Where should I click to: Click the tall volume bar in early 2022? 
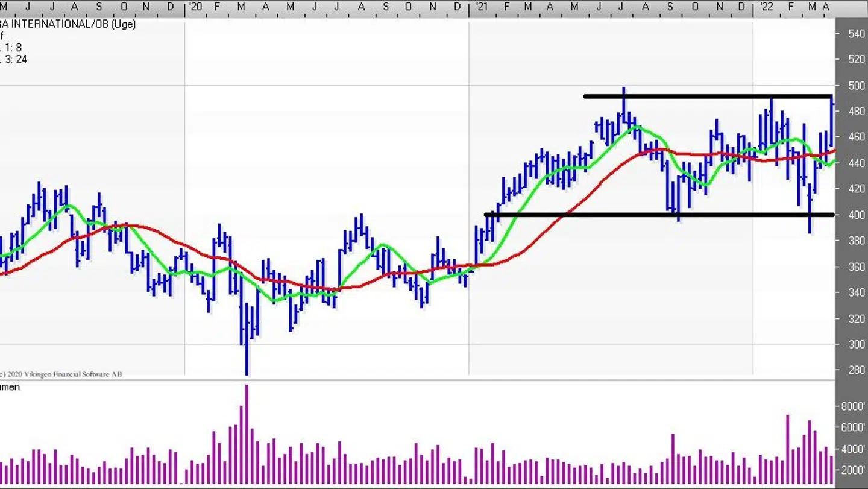point(787,449)
